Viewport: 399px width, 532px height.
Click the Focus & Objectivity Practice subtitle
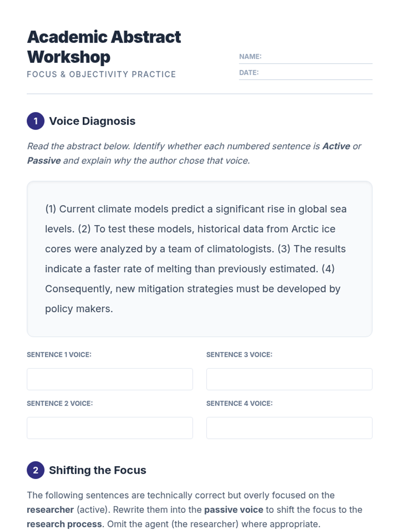coord(101,74)
